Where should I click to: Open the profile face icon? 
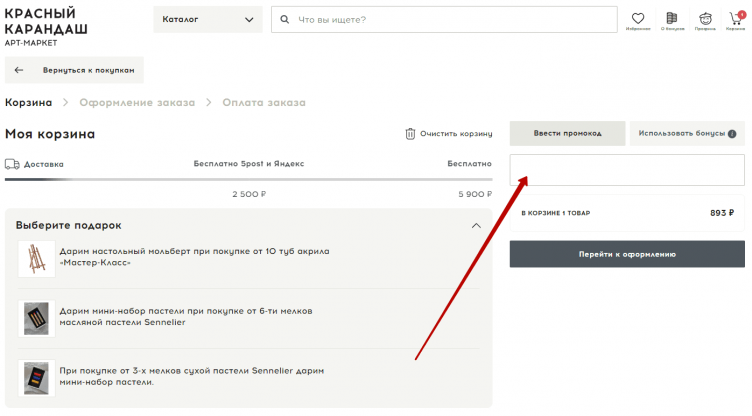706,18
